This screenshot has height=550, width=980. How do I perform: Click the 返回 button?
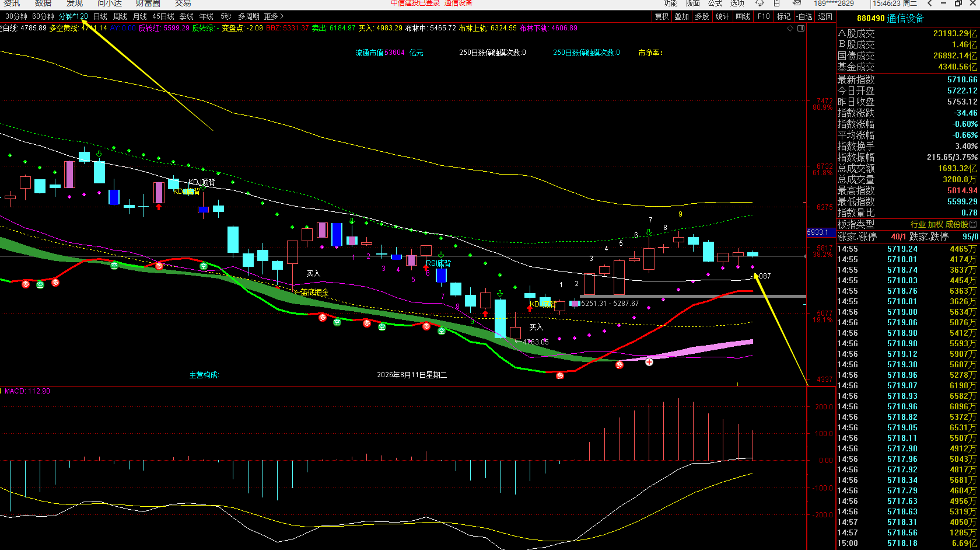825,16
